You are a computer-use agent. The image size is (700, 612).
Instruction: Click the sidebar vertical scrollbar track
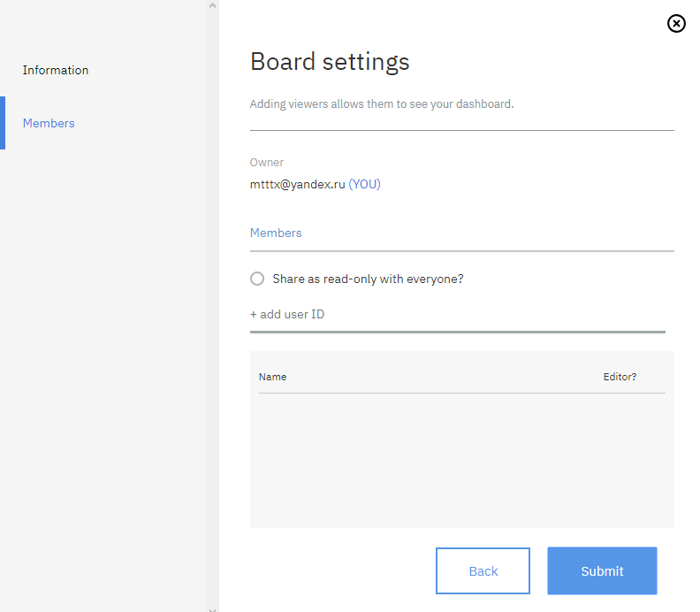coord(212,310)
